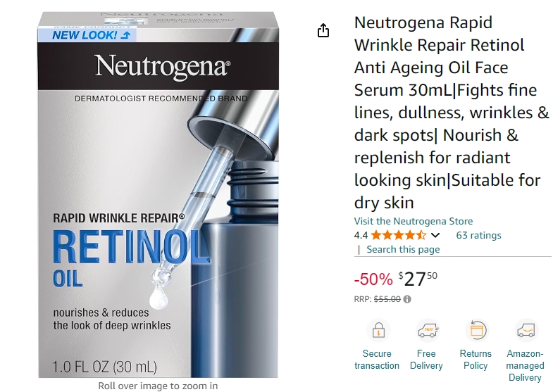This screenshot has height=392, width=553.
Task: Click the Secure transaction padlock icon
Action: pos(378,331)
